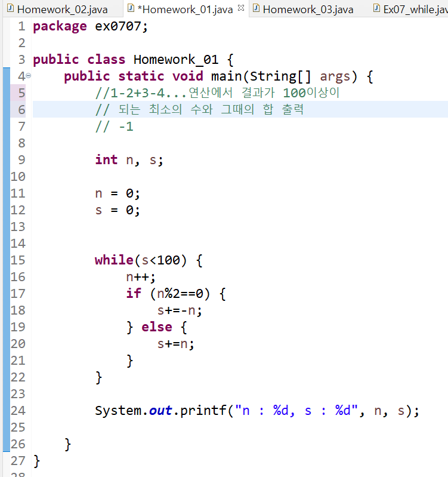
Task: Click line number 24 in the gutter
Action: (18, 411)
